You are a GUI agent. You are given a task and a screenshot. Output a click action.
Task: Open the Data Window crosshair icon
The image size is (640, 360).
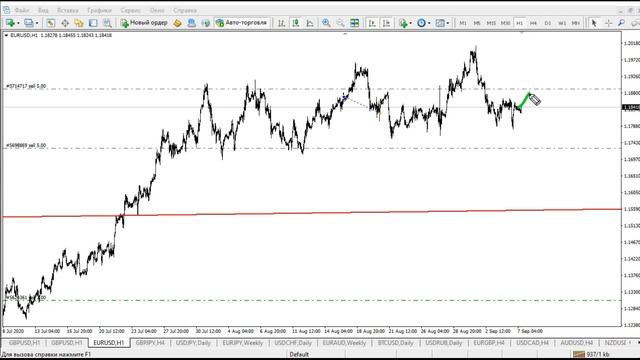pyautogui.click(x=64, y=23)
